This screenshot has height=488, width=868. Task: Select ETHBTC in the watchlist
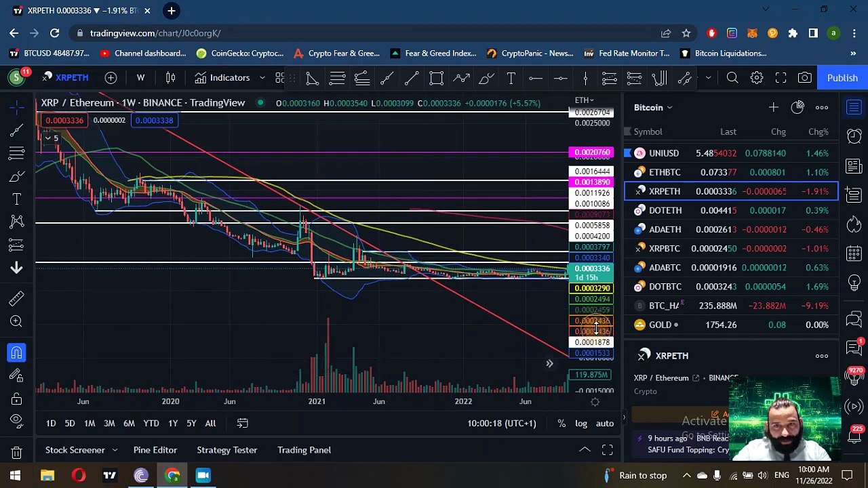click(x=731, y=172)
